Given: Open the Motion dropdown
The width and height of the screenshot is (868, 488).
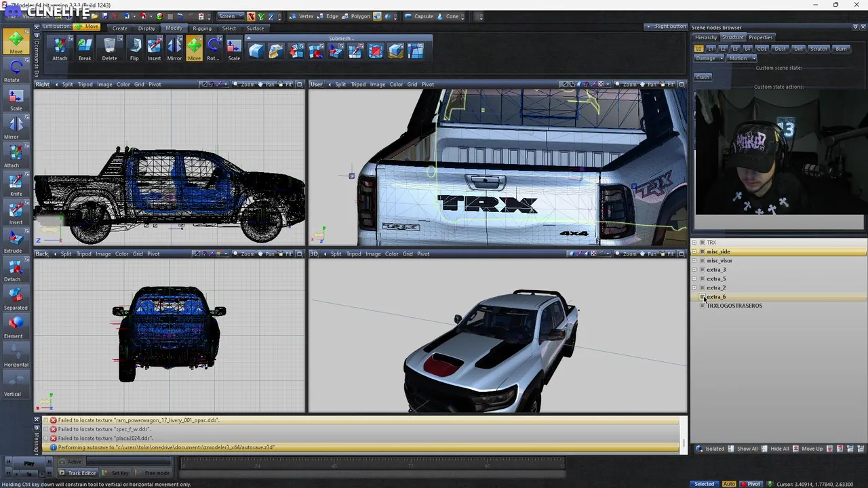Looking at the screenshot, I should (741, 58).
